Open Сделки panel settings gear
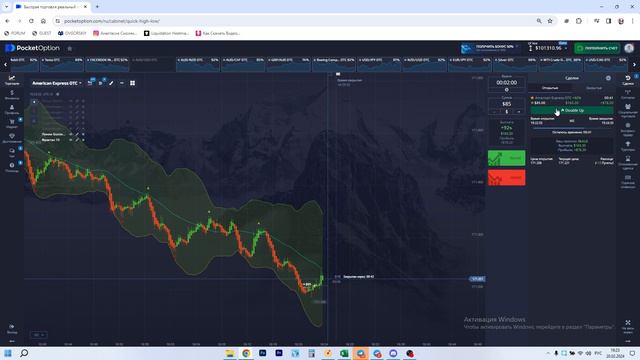 click(608, 78)
